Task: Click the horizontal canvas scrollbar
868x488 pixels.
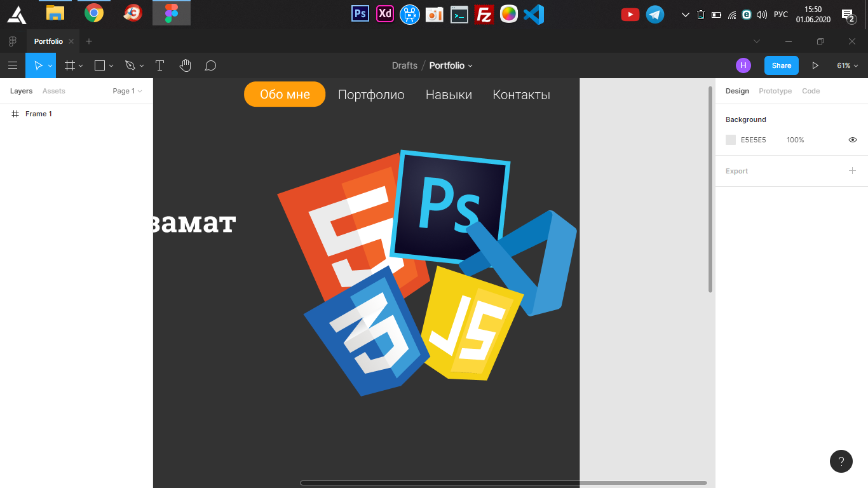Action: (503, 483)
